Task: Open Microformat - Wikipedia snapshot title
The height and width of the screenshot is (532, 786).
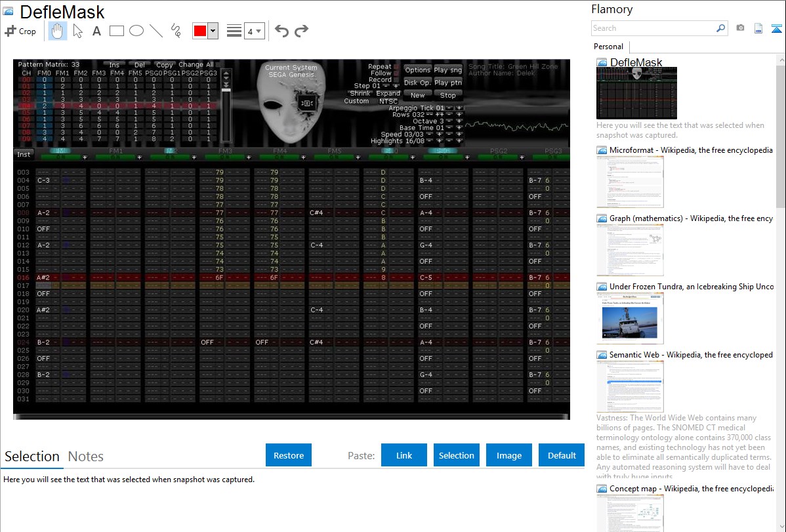Action: coord(691,150)
